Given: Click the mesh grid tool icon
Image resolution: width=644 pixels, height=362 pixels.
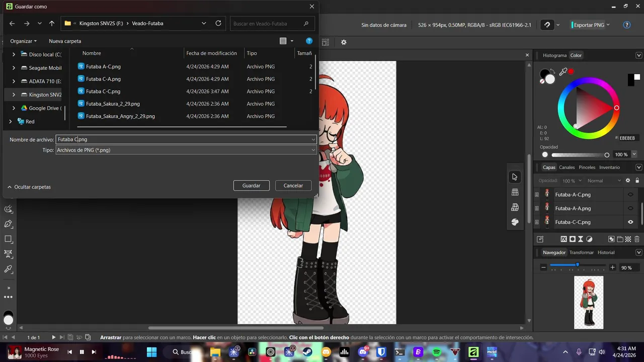Looking at the screenshot, I should pyautogui.click(x=515, y=192).
